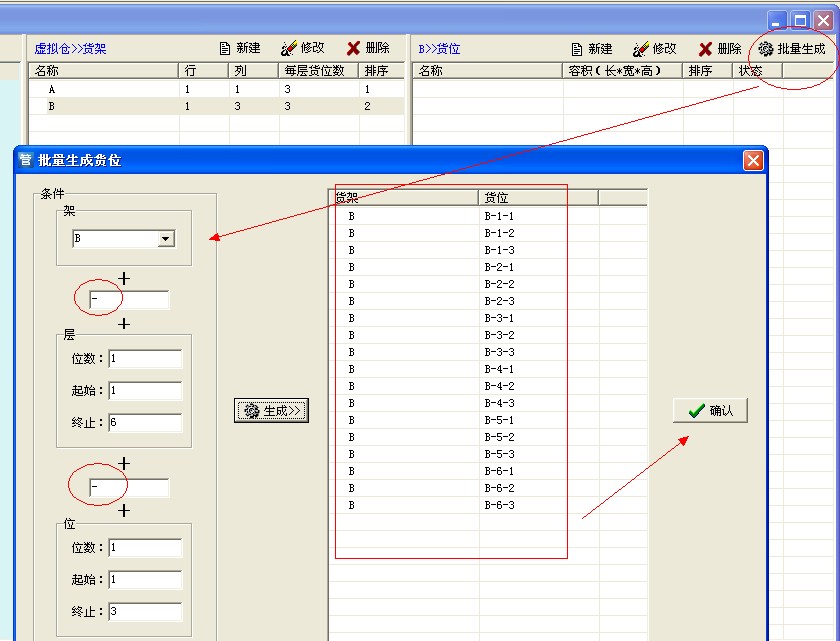840x641 pixels.
Task: Select the B-6-1 row
Action: (x=488, y=471)
